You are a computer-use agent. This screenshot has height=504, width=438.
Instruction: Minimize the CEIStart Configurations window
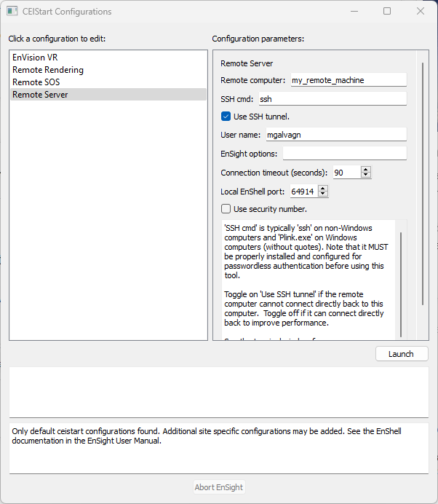pyautogui.click(x=354, y=11)
